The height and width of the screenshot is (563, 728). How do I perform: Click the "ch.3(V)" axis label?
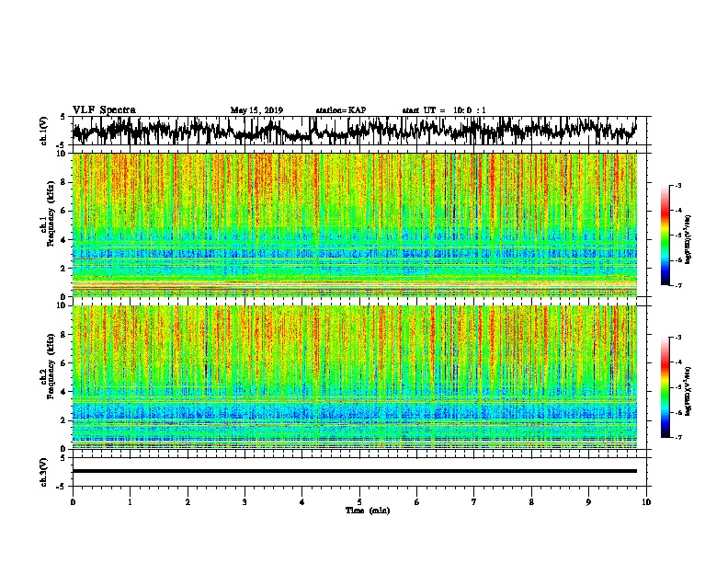(x=43, y=472)
